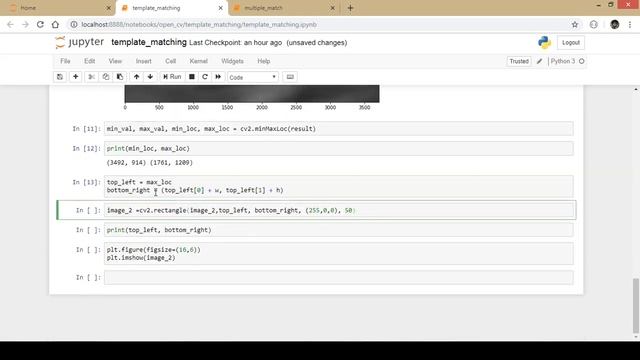The image size is (640, 360).
Task: Move selected cell up arrow
Action: 136,77
